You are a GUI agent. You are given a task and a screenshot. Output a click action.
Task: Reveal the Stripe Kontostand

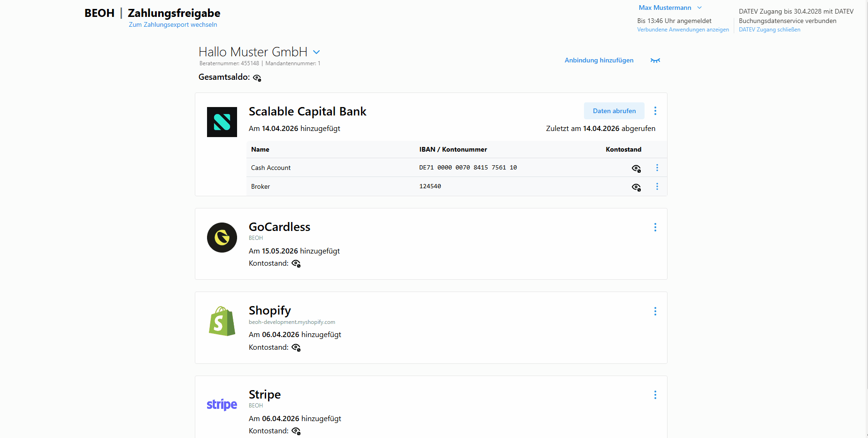click(296, 431)
